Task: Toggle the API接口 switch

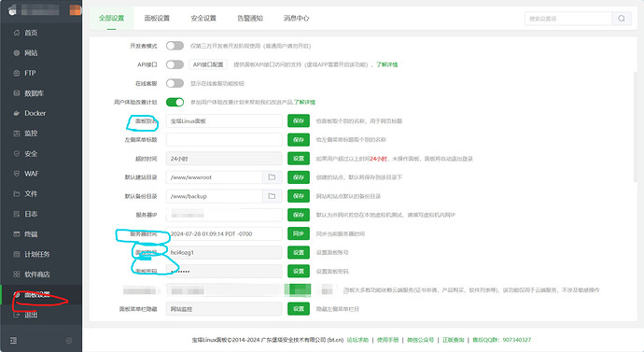Action: click(x=175, y=64)
